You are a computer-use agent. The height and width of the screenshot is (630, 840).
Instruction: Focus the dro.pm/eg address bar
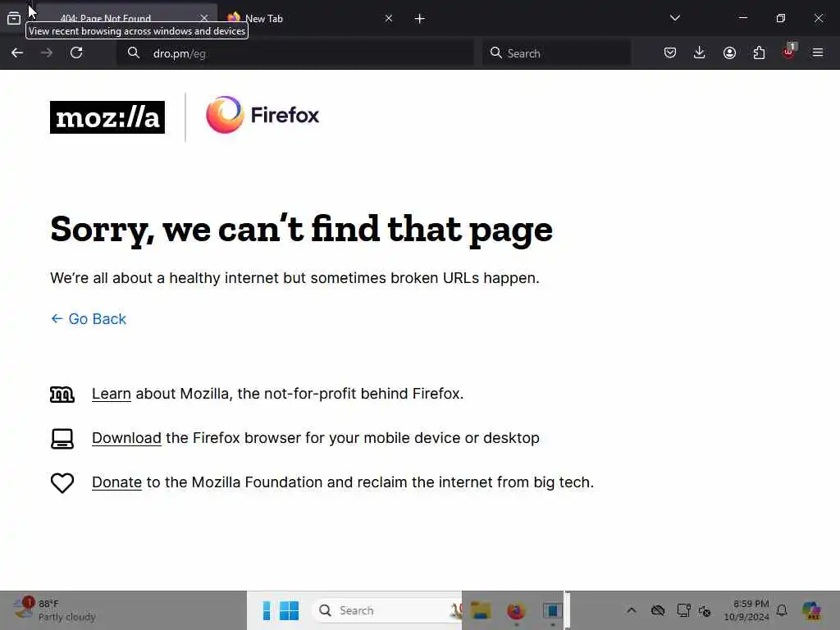click(x=294, y=53)
